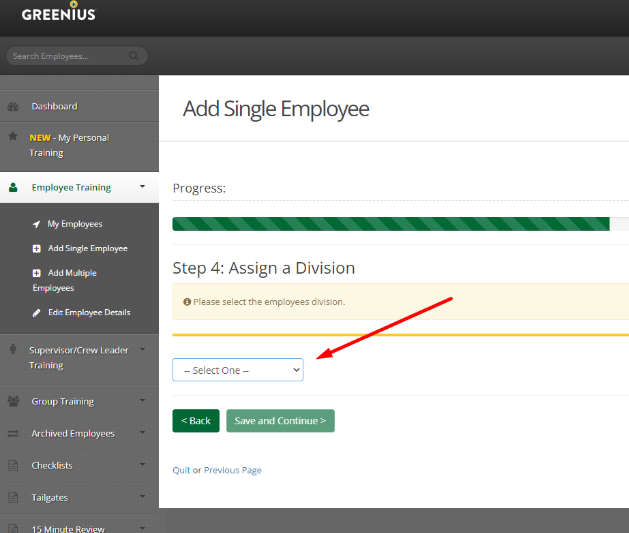Expand the Group Training arrow

142,400
